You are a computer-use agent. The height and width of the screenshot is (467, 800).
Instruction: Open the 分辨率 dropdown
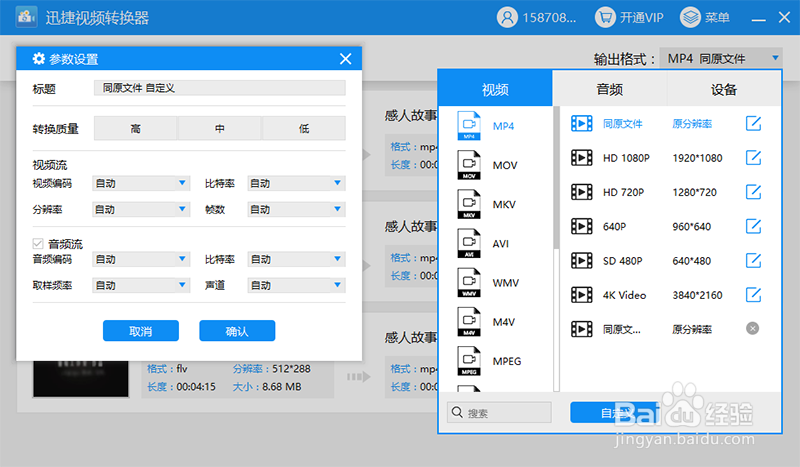pyautogui.click(x=141, y=209)
